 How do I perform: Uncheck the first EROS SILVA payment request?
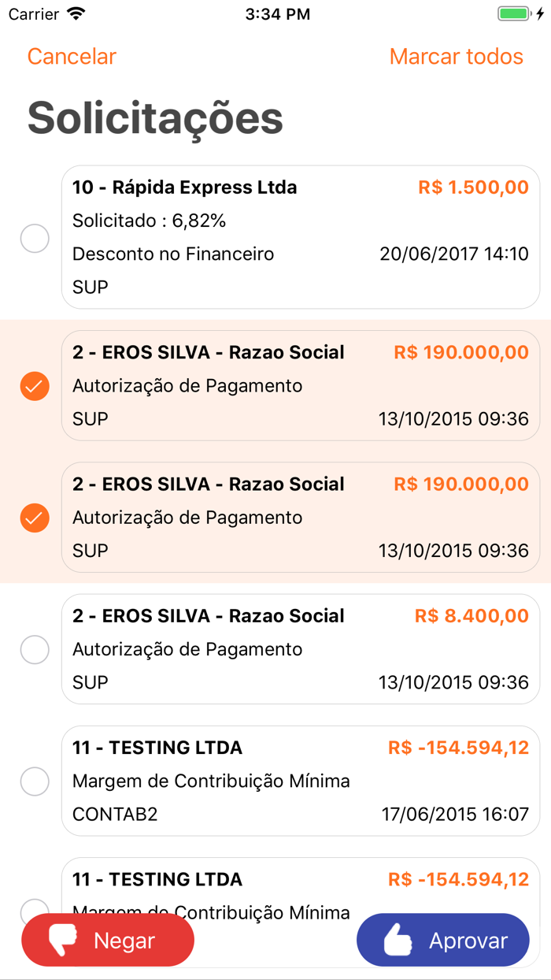[x=34, y=385]
